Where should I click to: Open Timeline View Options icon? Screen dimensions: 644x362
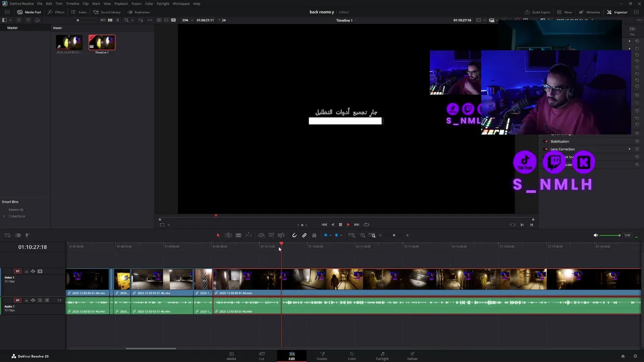pyautogui.click(x=7, y=235)
